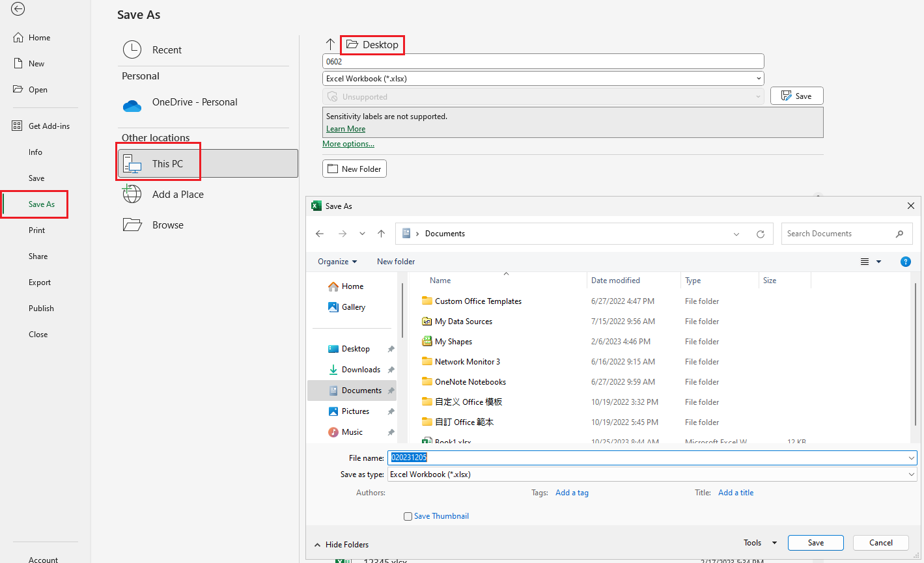Click the refresh icon in address bar
Viewport: 924px width, 563px height.
(761, 233)
